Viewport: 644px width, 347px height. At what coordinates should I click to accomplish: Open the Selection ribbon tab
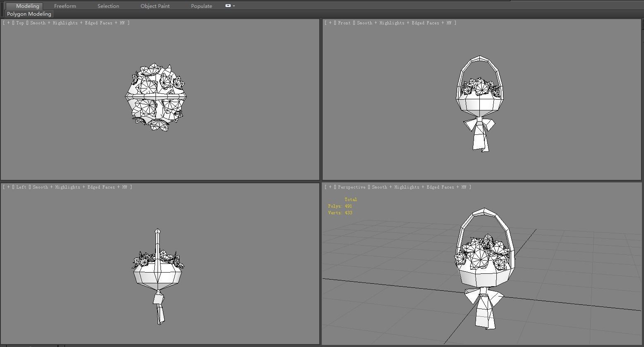coord(108,6)
